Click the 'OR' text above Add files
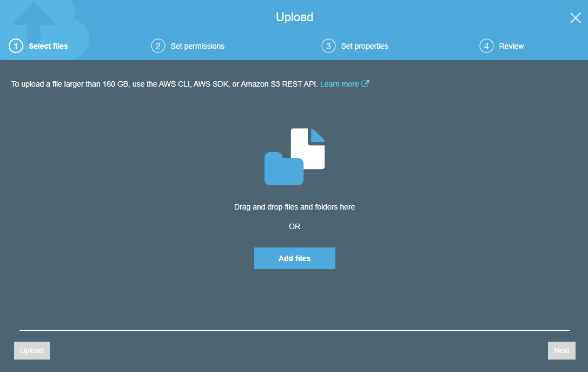Viewport: 588px width, 372px height. tap(294, 226)
